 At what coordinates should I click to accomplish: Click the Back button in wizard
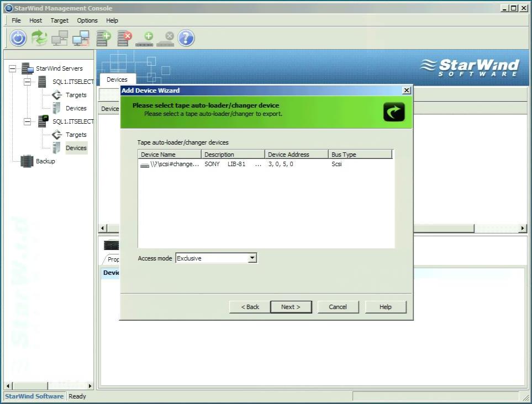click(250, 307)
